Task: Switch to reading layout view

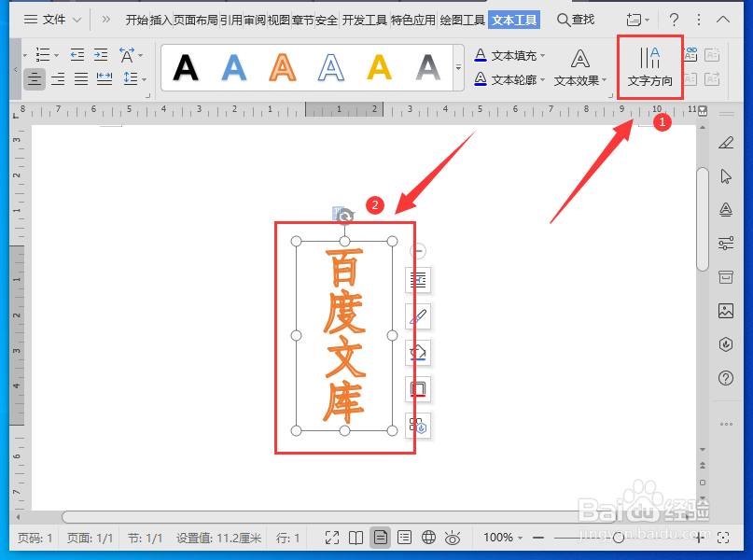Action: pyautogui.click(x=356, y=538)
